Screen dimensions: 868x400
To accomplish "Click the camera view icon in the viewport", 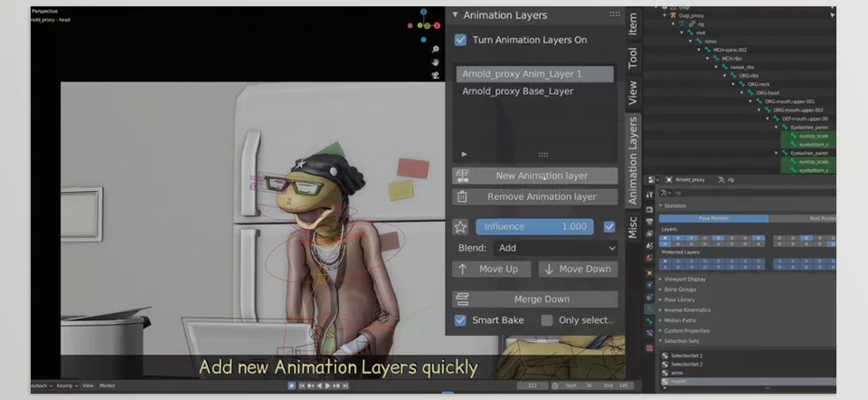I will [436, 75].
